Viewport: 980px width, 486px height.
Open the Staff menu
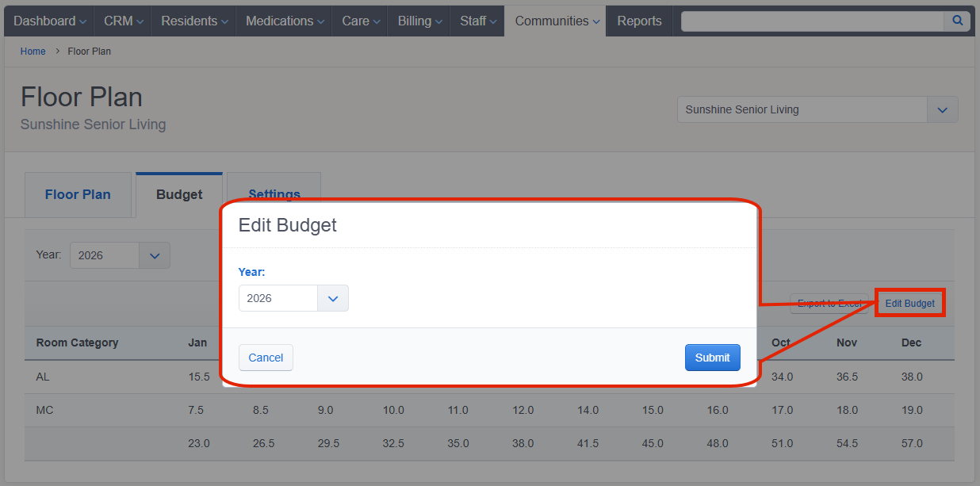[477, 21]
